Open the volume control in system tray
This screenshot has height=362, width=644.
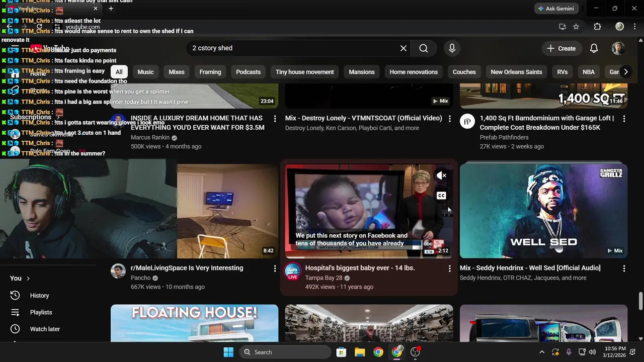pos(593,352)
